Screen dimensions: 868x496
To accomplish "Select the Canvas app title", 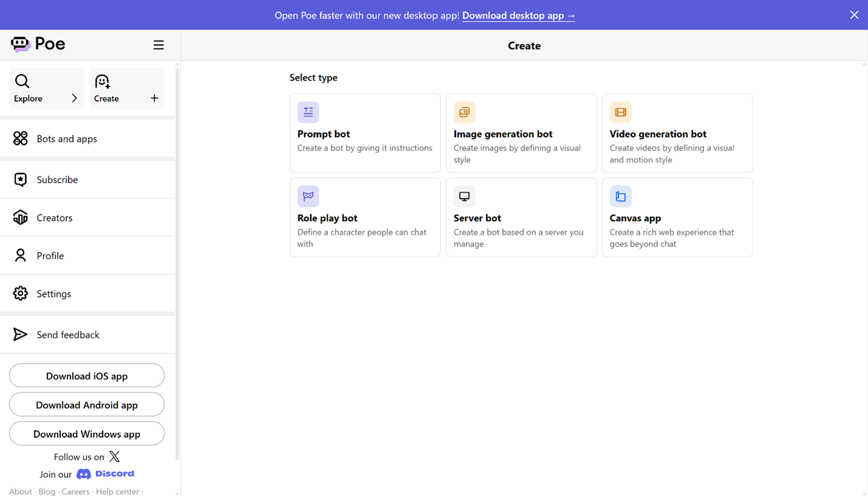I will [635, 218].
